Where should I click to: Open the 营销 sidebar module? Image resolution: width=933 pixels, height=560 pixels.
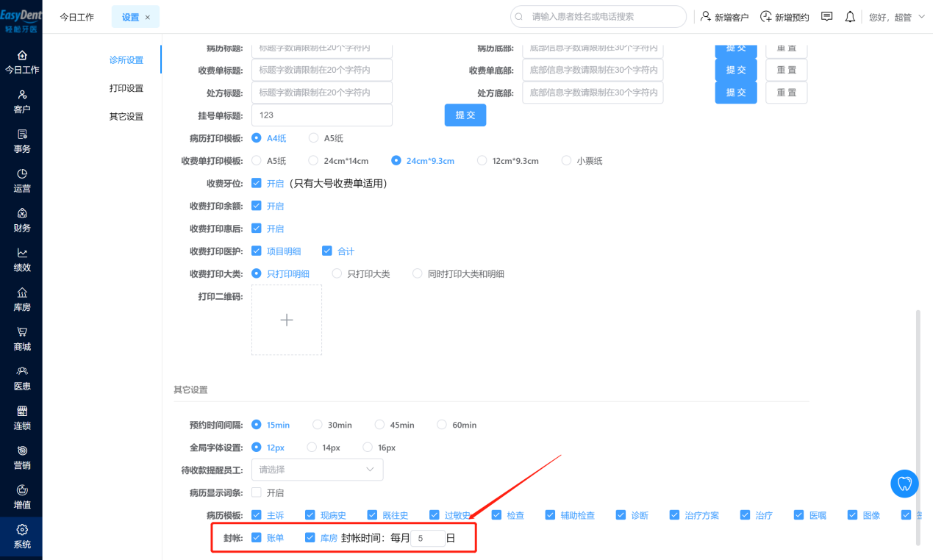tap(22, 458)
